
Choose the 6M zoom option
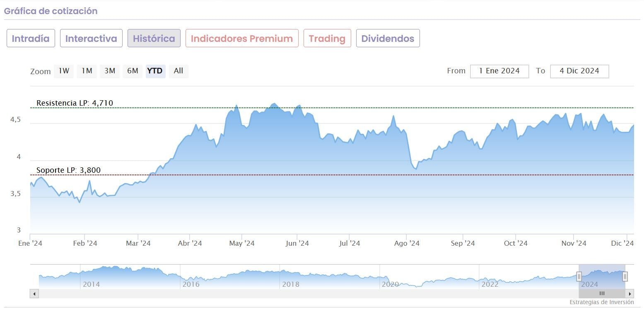click(133, 71)
